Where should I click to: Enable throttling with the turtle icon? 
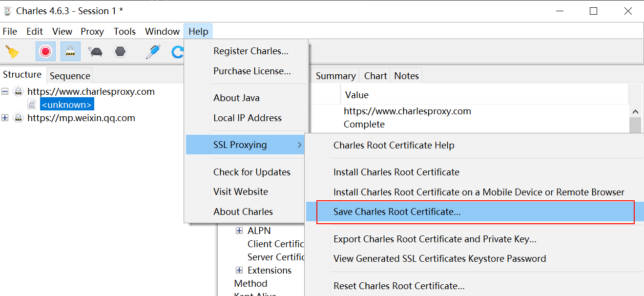(95, 51)
